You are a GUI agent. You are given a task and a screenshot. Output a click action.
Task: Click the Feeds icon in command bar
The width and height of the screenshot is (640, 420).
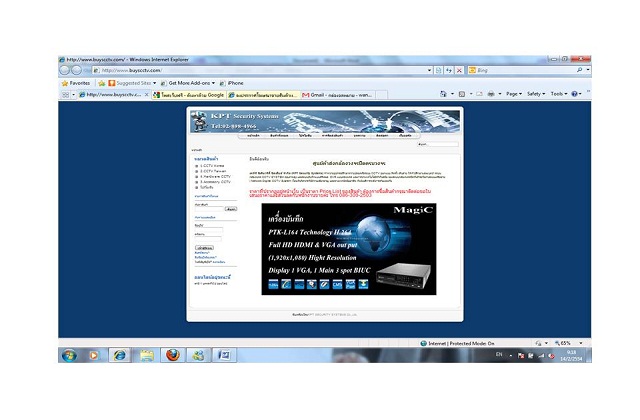[462, 94]
